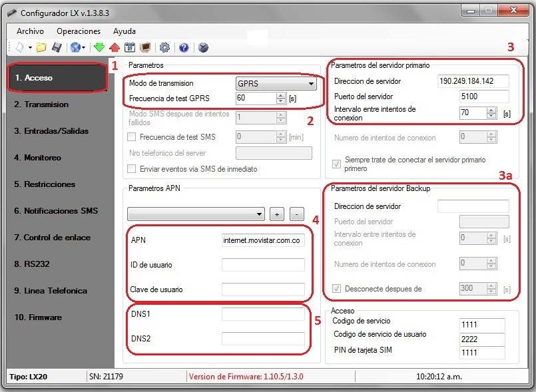Open the Archivo menu
The height and width of the screenshot is (392, 536).
(30, 31)
